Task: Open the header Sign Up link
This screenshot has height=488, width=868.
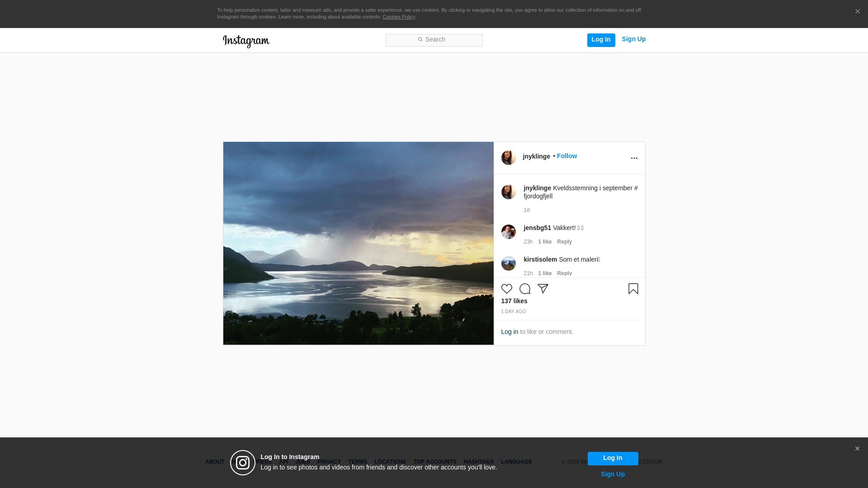Action: (633, 39)
